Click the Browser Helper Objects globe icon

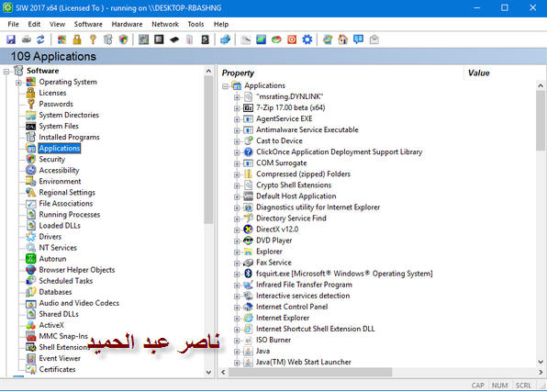click(31, 270)
